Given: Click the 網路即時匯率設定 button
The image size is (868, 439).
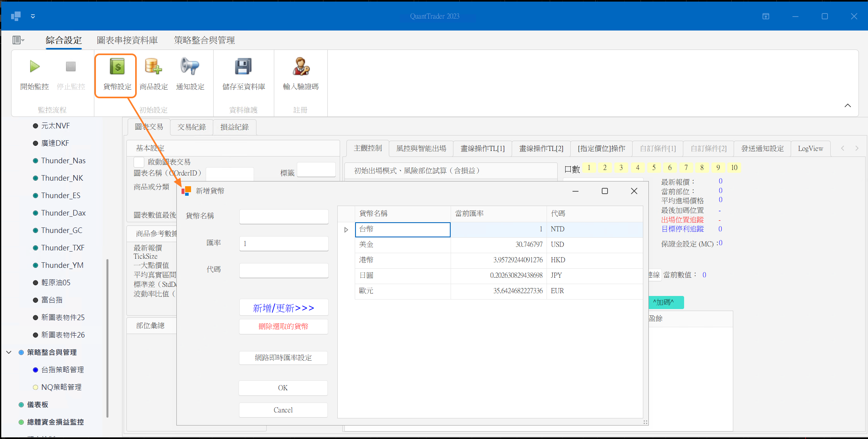Looking at the screenshot, I should [283, 358].
